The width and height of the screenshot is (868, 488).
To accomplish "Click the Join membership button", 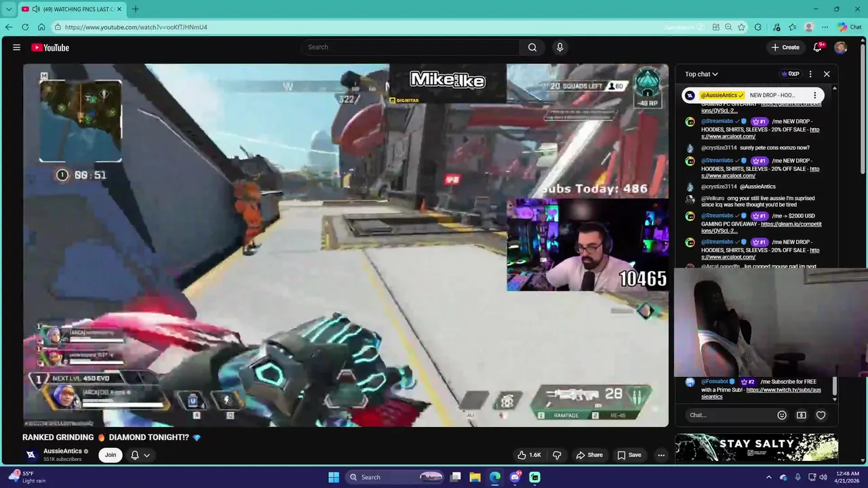I will point(111,455).
